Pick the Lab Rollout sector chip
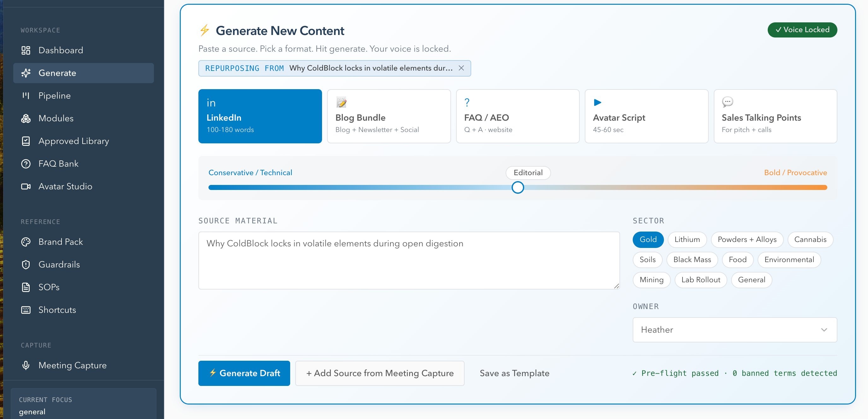 point(701,280)
